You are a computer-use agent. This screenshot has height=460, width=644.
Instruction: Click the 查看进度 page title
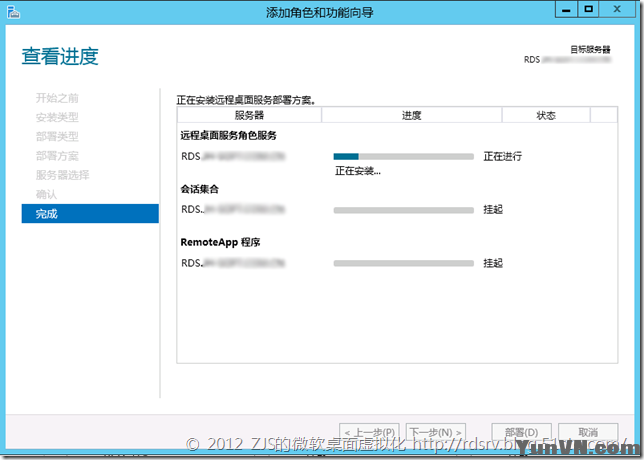(60, 56)
